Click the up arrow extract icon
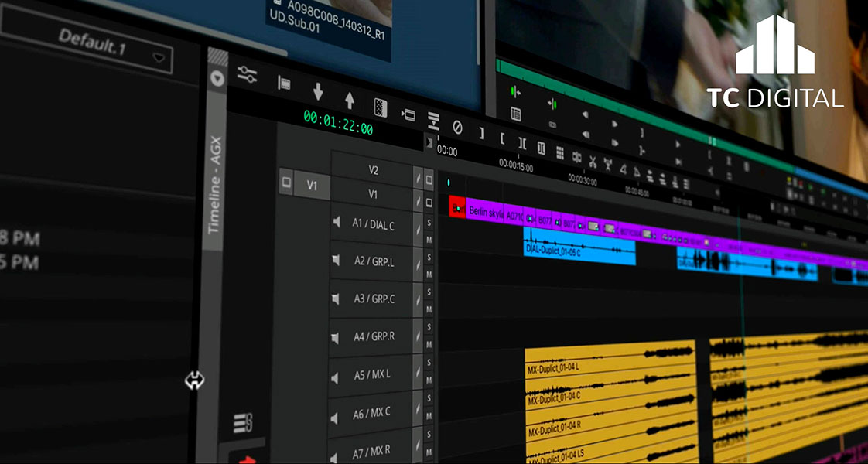Screen dimensions: 868x464 (x=350, y=100)
